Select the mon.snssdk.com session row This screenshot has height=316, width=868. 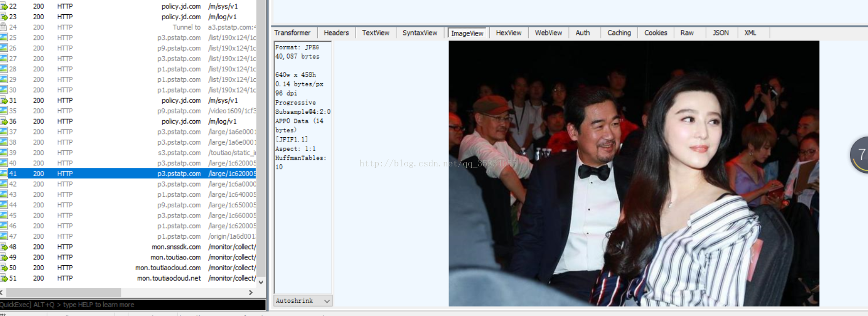click(128, 247)
